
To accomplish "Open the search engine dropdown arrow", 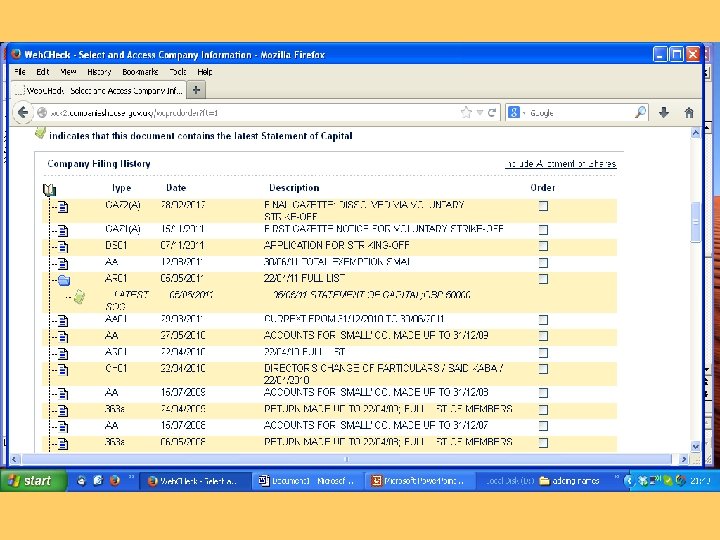I will pyautogui.click(x=524, y=113).
